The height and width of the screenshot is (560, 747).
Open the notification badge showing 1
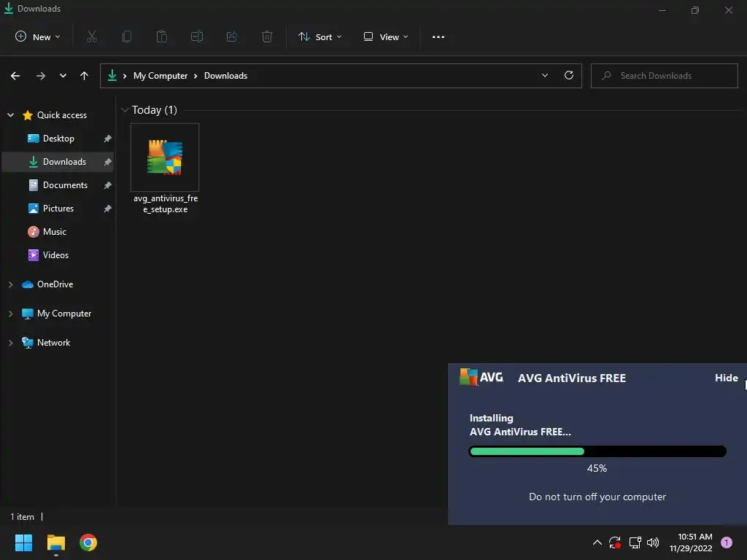tap(727, 542)
